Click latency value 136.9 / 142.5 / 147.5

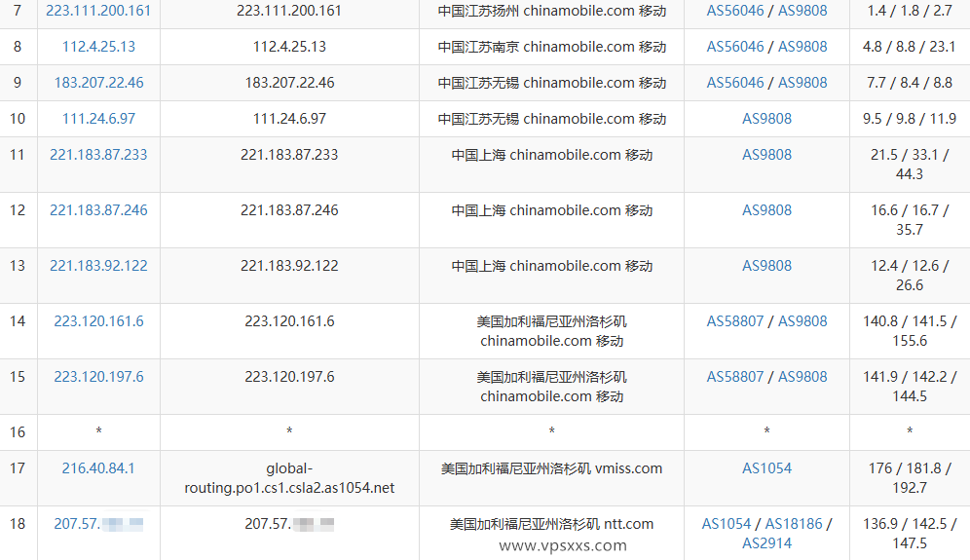(x=910, y=534)
